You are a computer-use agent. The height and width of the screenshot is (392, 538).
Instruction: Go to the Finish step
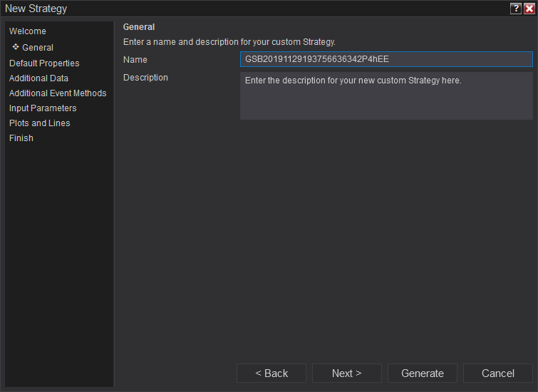coord(21,138)
